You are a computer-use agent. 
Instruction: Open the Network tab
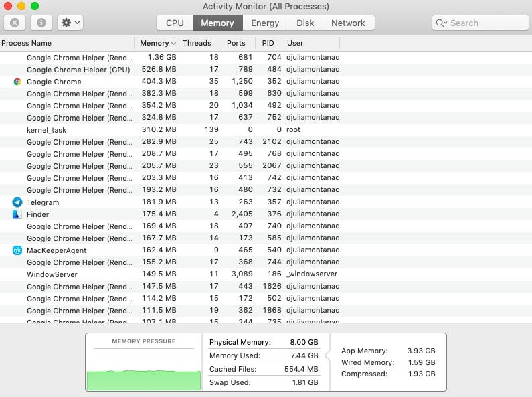coord(348,23)
